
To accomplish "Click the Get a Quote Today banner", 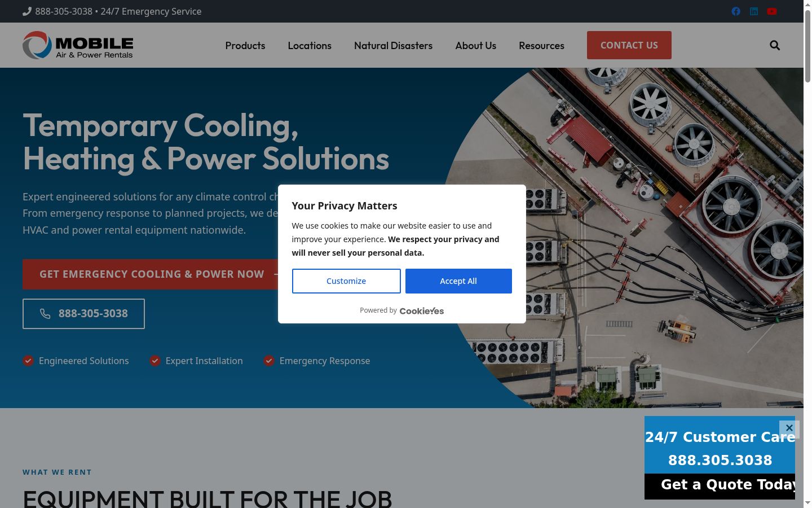I will [x=720, y=485].
